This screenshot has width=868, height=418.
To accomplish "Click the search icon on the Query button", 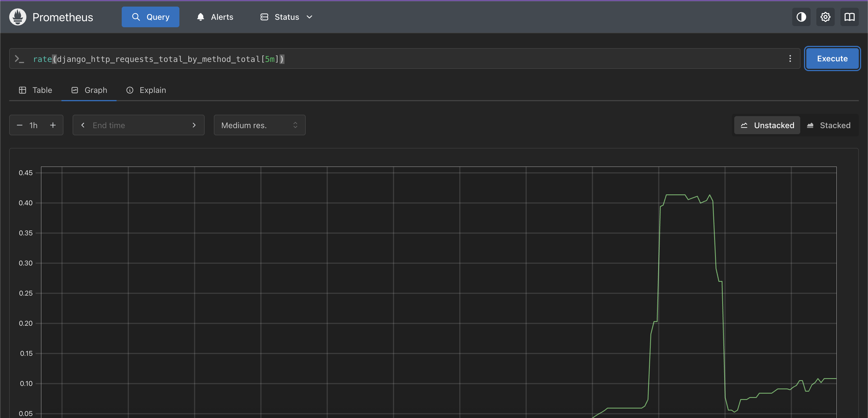I will coord(136,17).
